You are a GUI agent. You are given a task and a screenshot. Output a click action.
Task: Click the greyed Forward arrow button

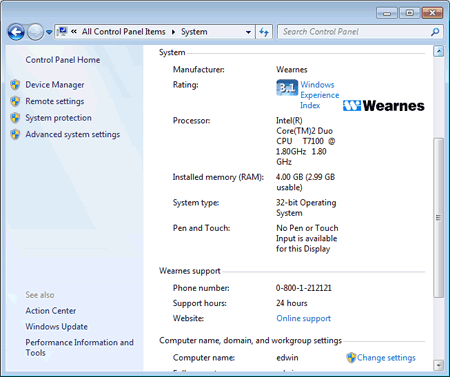[35, 32]
